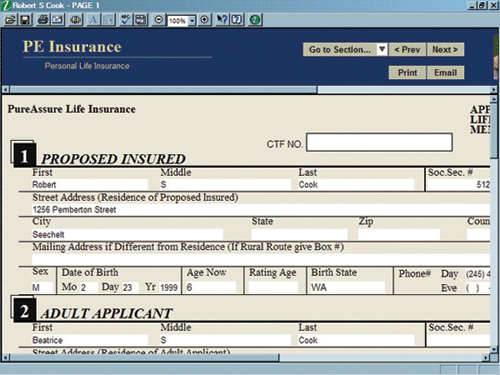Click the empty Zip field

pyautogui.click(x=399, y=234)
